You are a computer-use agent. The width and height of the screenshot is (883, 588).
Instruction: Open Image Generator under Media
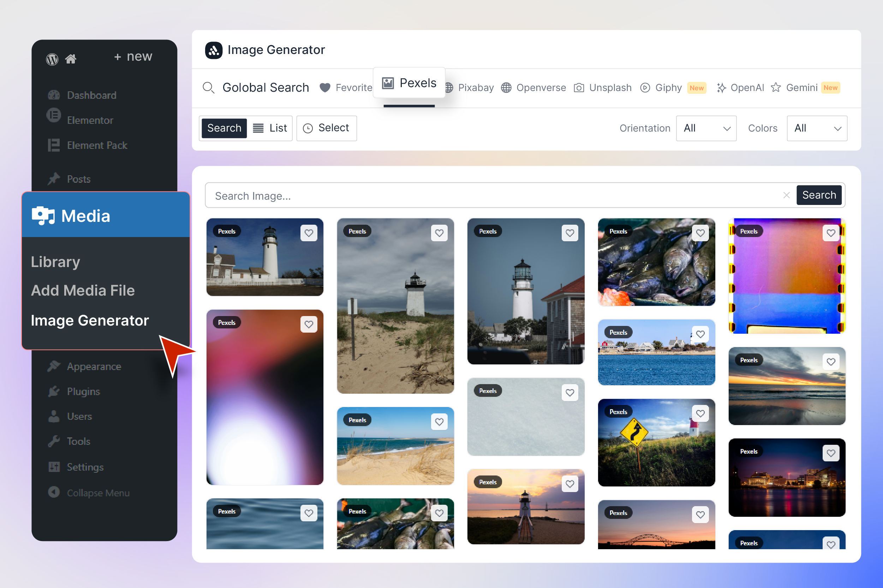[x=90, y=320]
